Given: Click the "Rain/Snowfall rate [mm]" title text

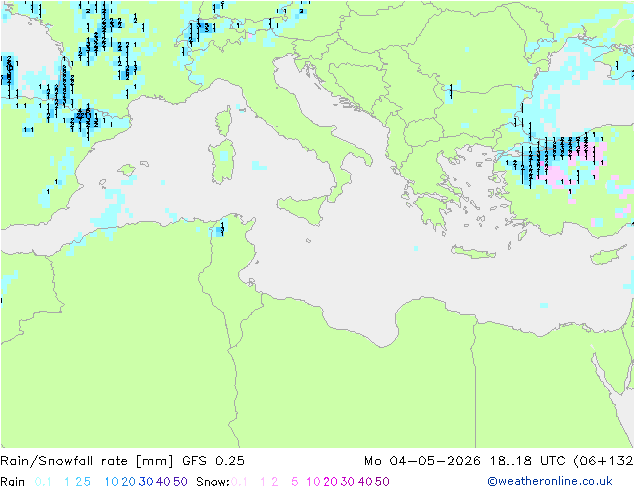Looking at the screenshot, I should 87,461.
